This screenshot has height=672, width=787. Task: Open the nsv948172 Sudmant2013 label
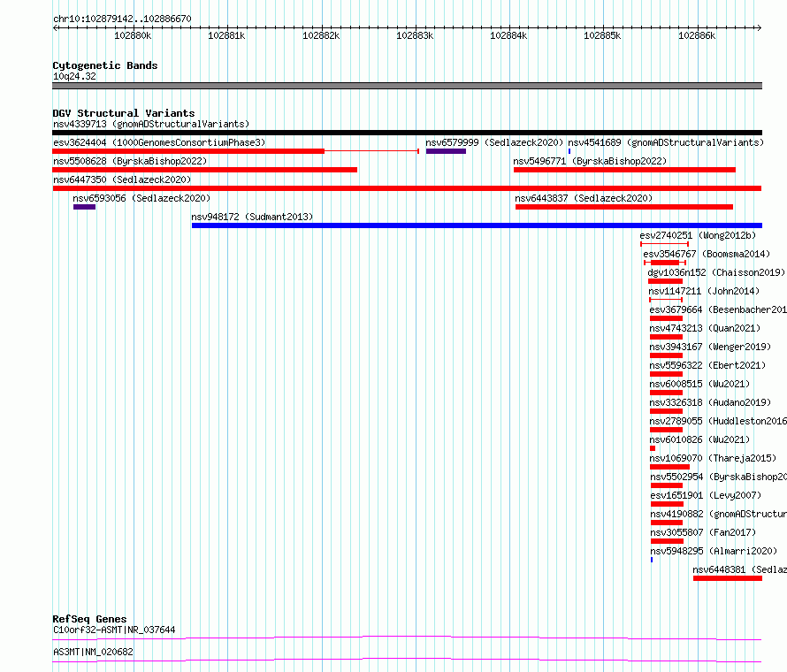(x=252, y=217)
